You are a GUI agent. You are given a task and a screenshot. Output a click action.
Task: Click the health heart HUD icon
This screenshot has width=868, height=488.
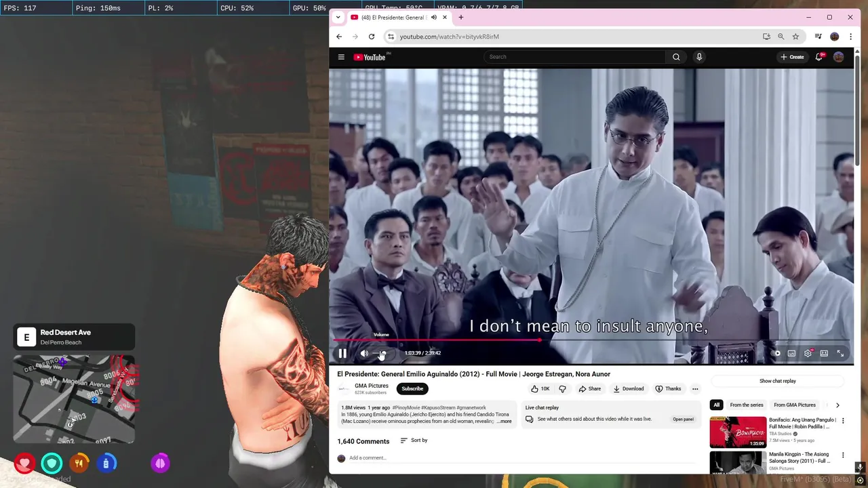click(x=24, y=464)
